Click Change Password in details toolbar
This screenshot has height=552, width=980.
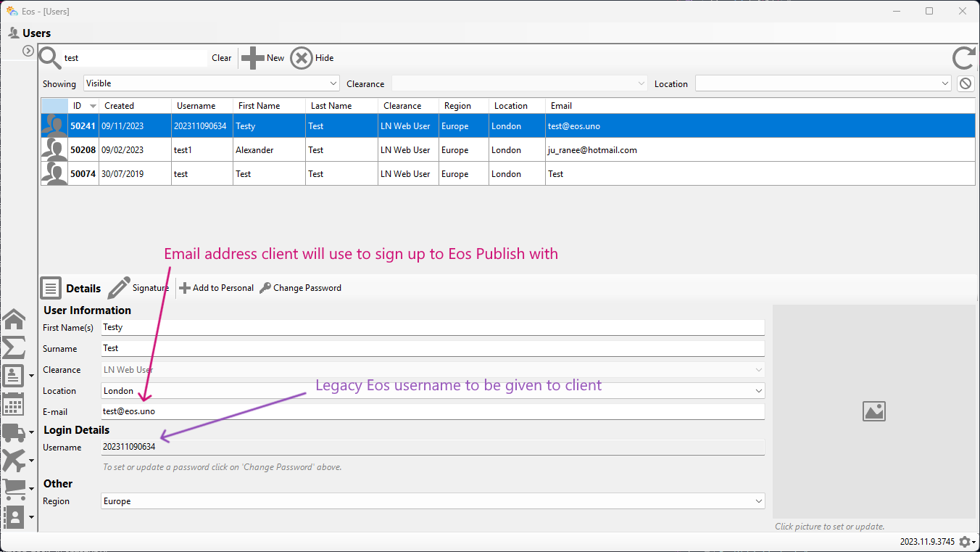(300, 288)
